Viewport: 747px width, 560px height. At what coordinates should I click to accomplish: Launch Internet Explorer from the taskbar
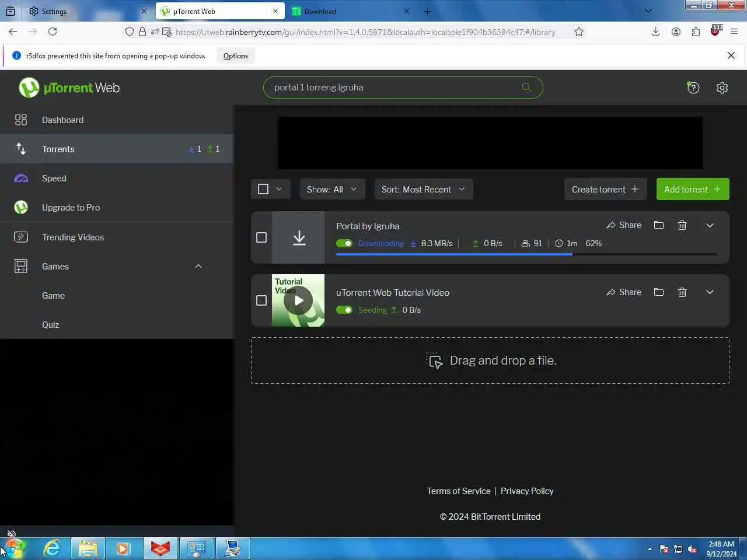click(x=52, y=548)
